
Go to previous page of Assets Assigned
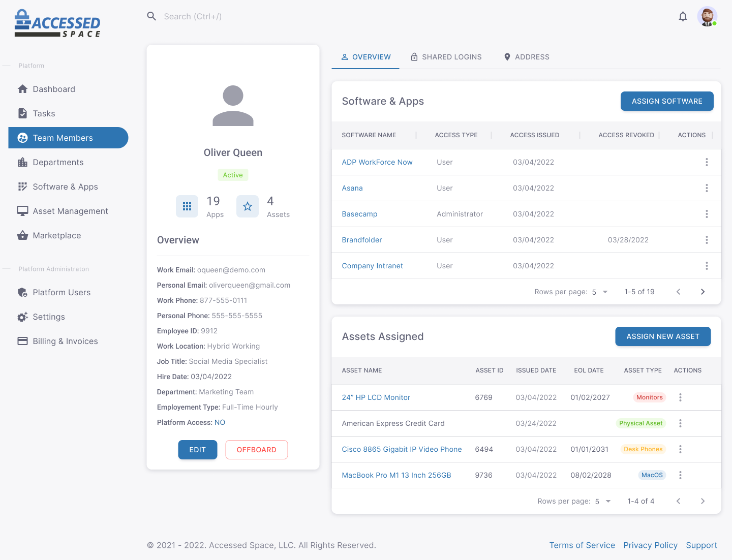pos(678,501)
